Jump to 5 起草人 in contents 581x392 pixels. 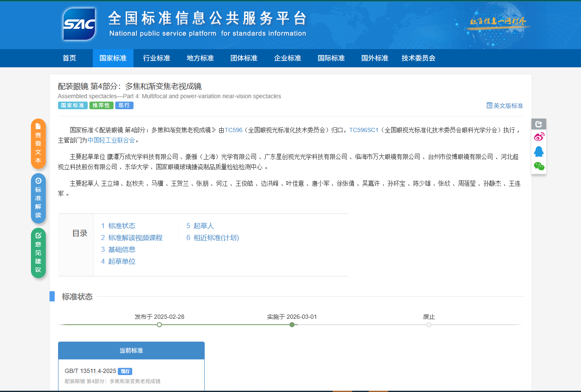[200, 226]
